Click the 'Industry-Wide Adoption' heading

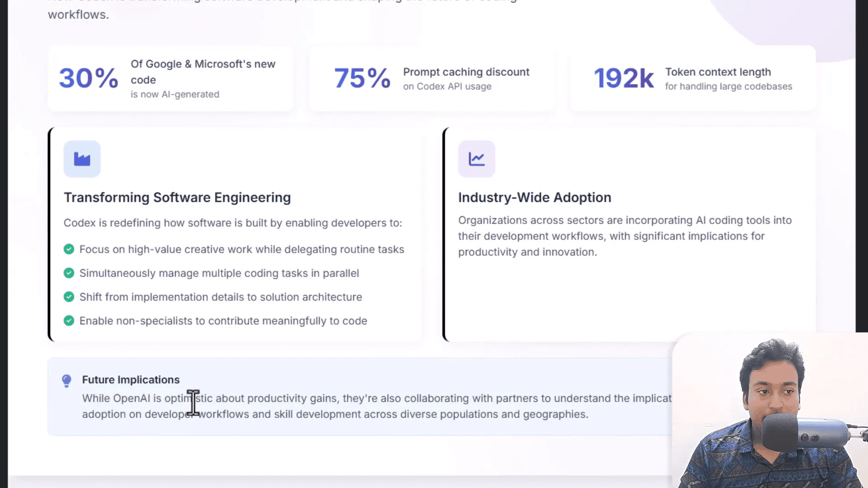[x=534, y=197]
